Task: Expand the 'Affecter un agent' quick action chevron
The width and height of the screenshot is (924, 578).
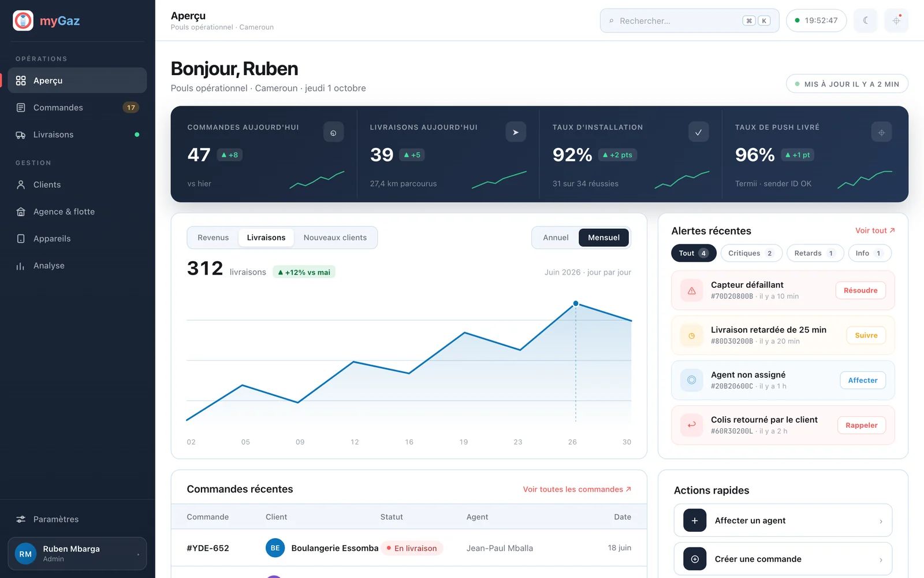Action: (x=881, y=521)
